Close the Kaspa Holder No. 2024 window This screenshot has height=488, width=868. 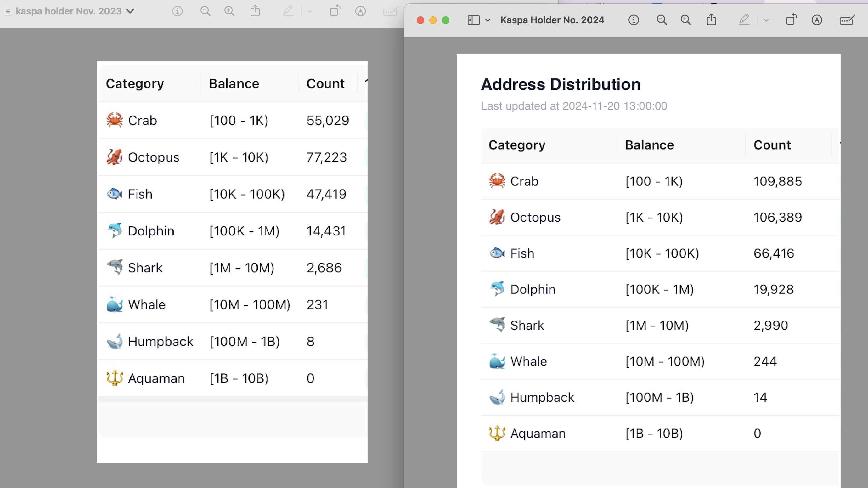click(x=420, y=20)
